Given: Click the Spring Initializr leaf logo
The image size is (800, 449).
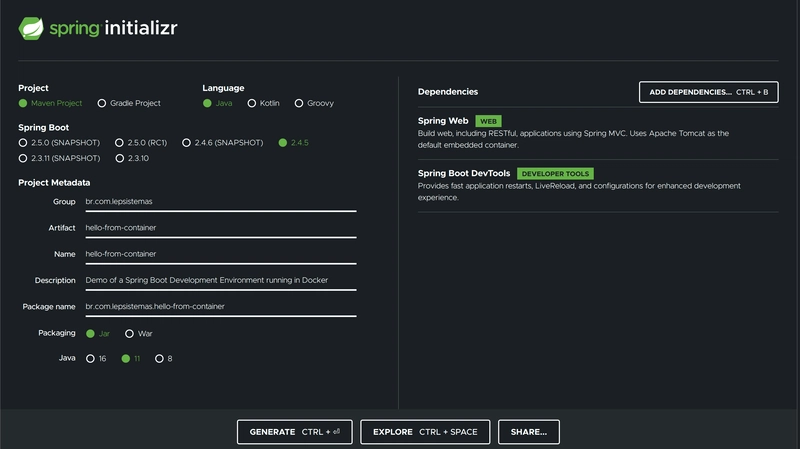Looking at the screenshot, I should [x=31, y=28].
